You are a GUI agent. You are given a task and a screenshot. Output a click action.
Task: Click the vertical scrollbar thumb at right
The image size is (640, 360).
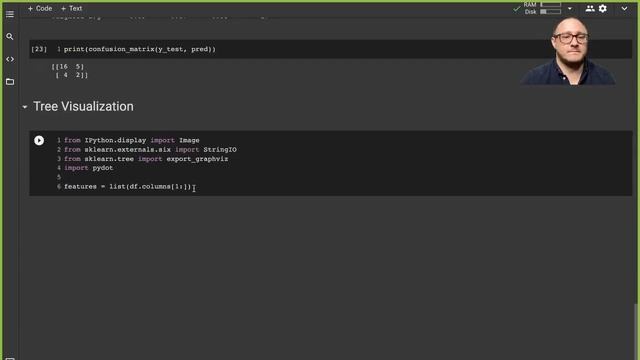point(637,331)
